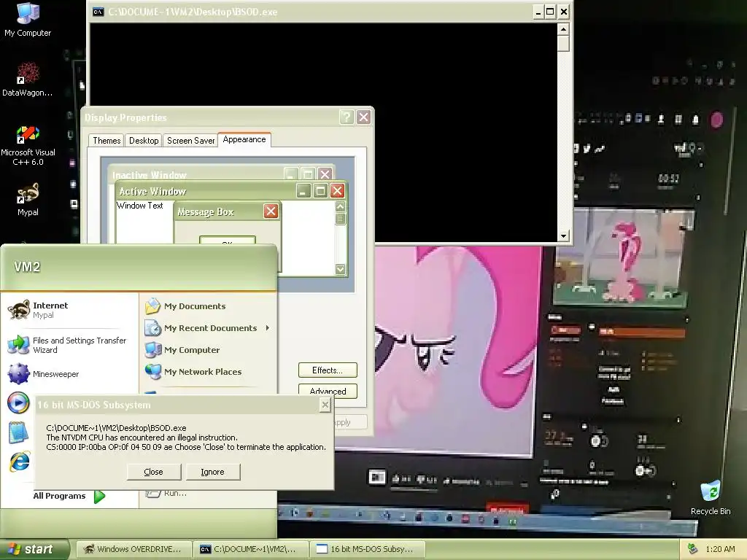This screenshot has width=747, height=560.
Task: Click Close in the MS-DOS Subsystem dialog
Action: (x=153, y=472)
